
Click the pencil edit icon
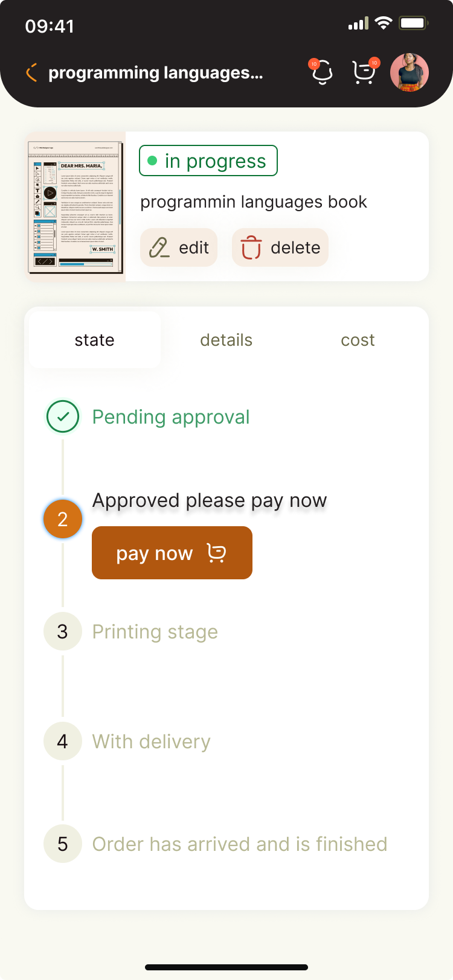pyautogui.click(x=159, y=247)
